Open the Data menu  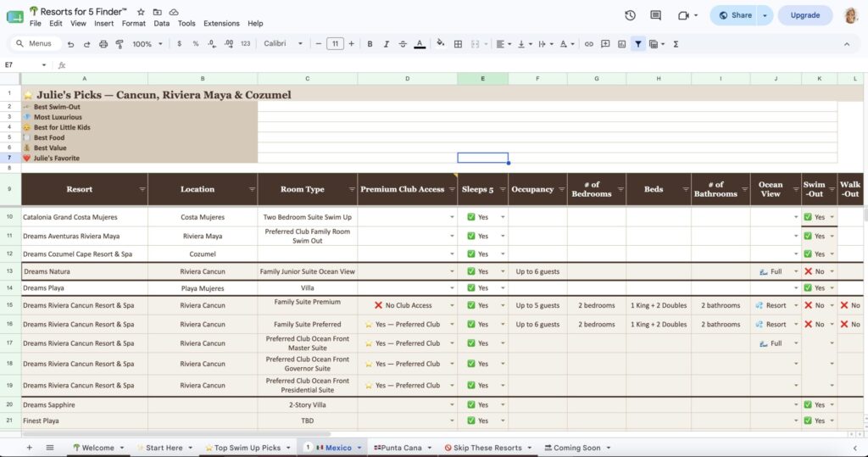coord(162,23)
